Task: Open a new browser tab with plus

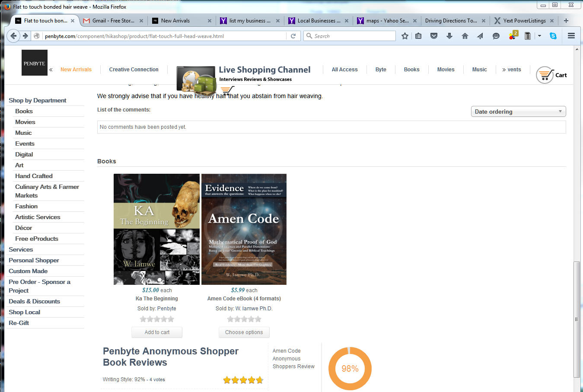Action: pos(566,20)
